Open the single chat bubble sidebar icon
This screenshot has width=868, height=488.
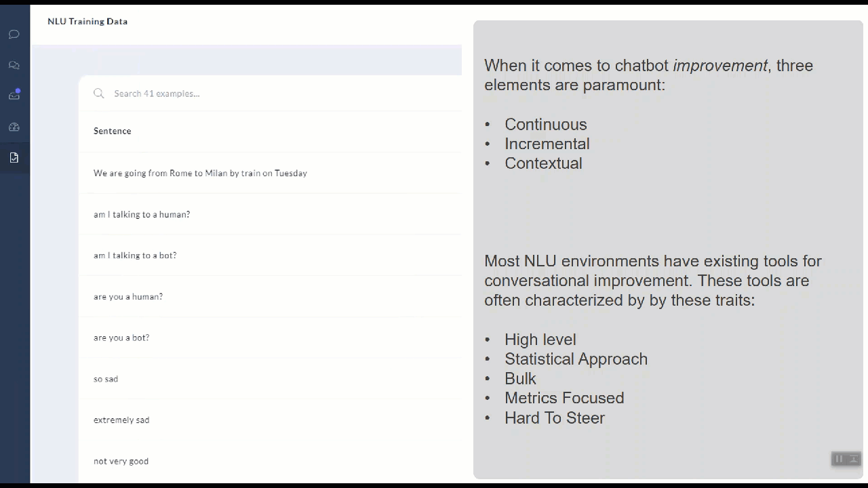14,34
